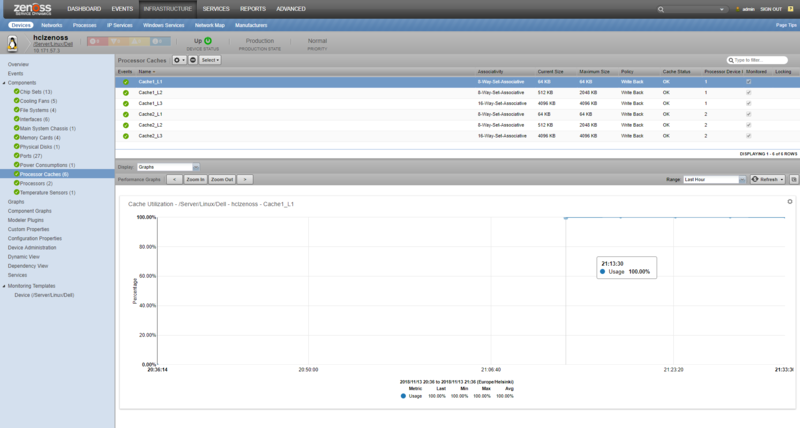This screenshot has width=800, height=428.
Task: Click the Type to filter input field
Action: tap(757, 60)
